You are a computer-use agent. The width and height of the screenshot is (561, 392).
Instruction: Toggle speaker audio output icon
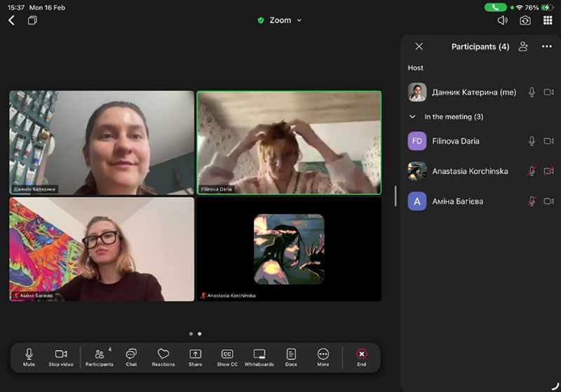pyautogui.click(x=503, y=20)
